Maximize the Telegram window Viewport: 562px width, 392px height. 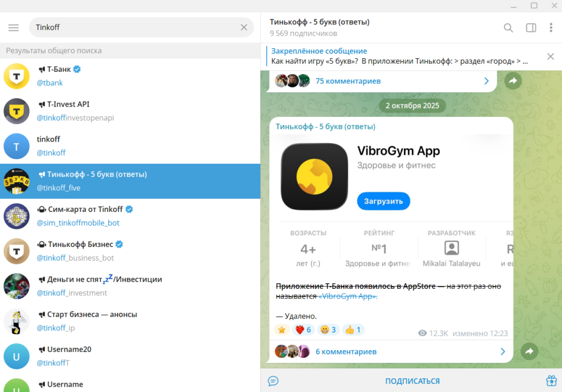(534, 5)
